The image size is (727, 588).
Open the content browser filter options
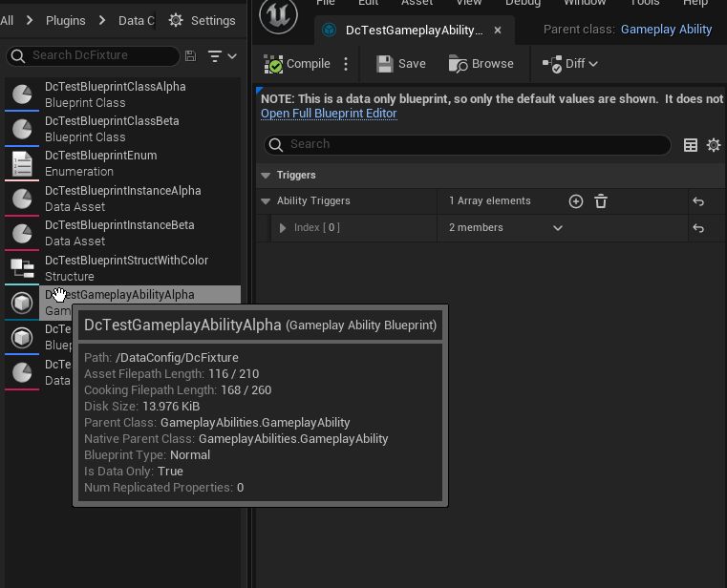click(x=222, y=56)
